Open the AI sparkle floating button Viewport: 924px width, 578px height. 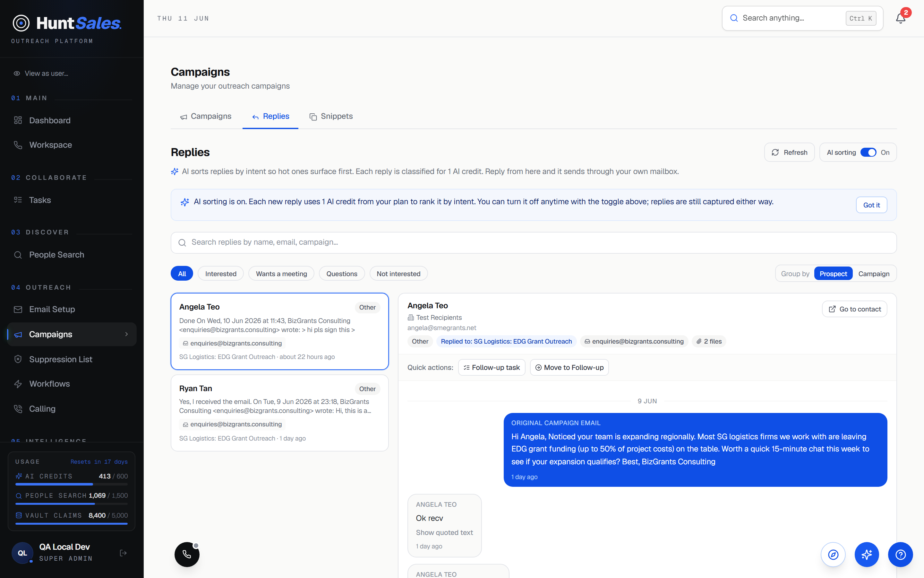pyautogui.click(x=867, y=554)
